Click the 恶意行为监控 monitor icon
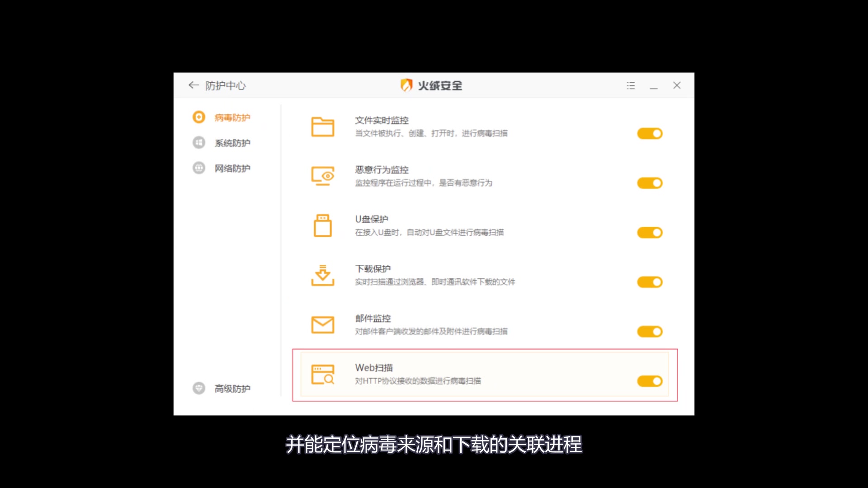Screen dimensions: 868x488 [323, 176]
